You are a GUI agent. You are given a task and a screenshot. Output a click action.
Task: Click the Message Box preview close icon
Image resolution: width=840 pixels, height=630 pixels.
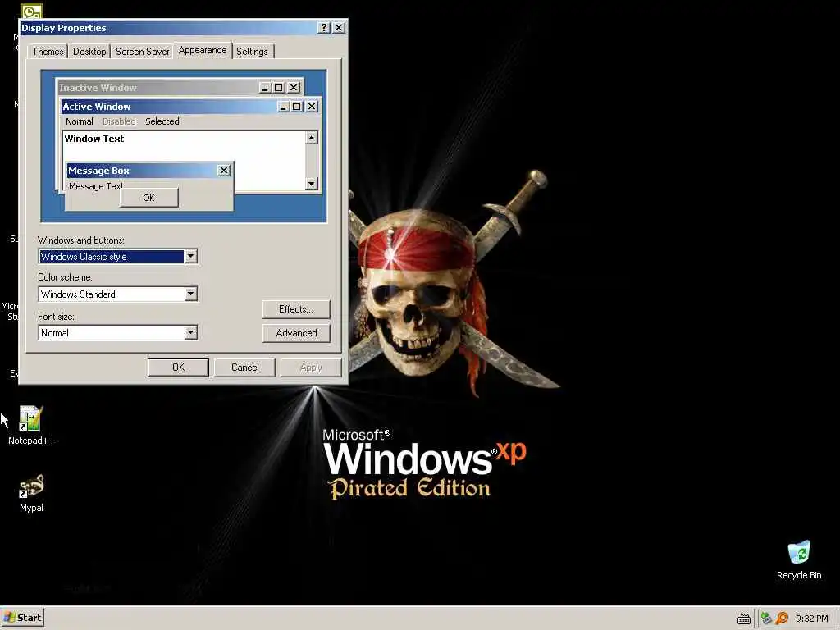click(224, 171)
